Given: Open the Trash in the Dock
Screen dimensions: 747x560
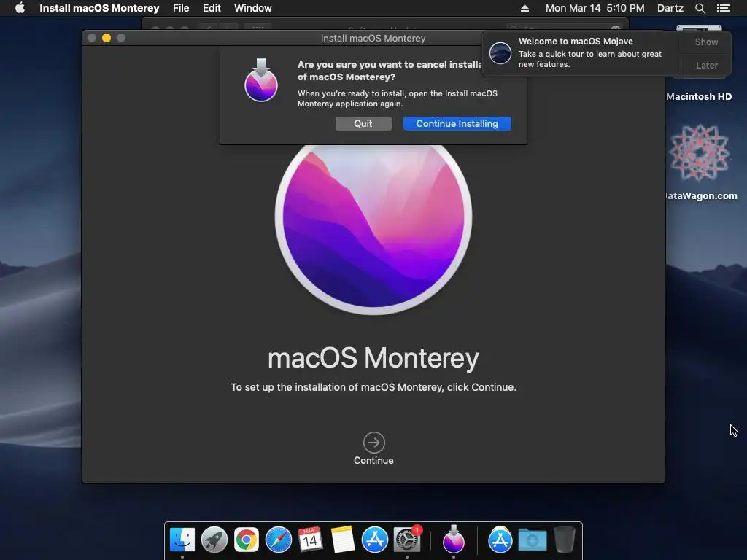Looking at the screenshot, I should click(565, 540).
